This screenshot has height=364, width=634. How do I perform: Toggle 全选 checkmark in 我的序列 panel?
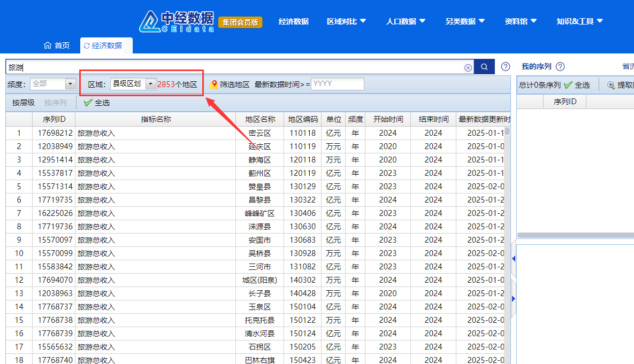pyautogui.click(x=568, y=85)
